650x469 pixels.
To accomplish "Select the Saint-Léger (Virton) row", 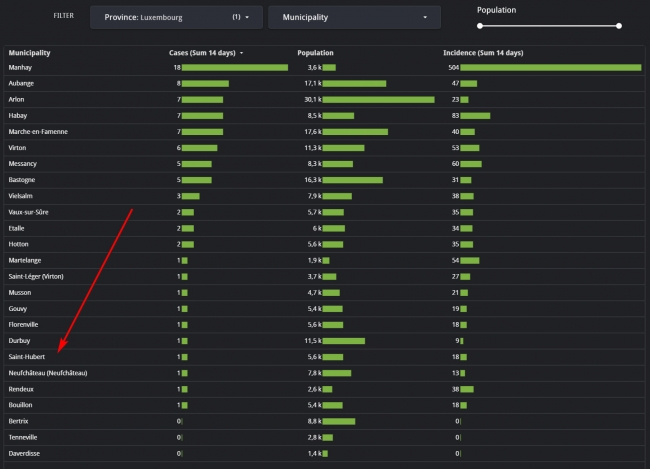I will [325, 277].
